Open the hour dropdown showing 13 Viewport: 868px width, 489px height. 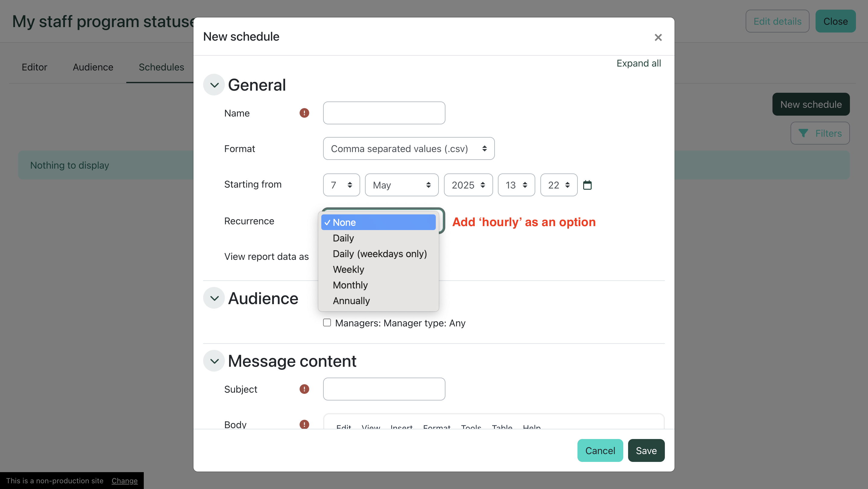[516, 185]
